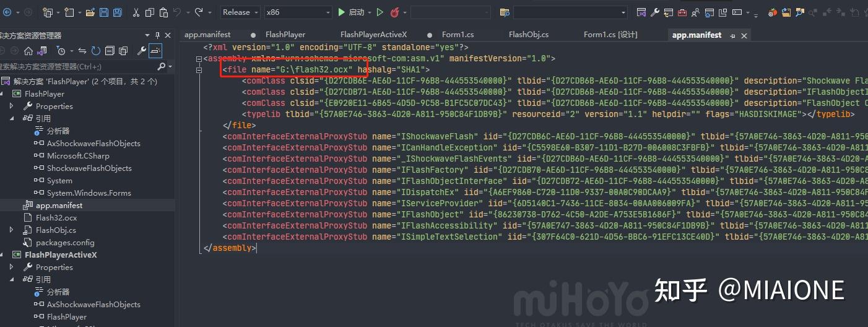
Task: Select packages.config in Solution Explorer
Action: tap(65, 242)
